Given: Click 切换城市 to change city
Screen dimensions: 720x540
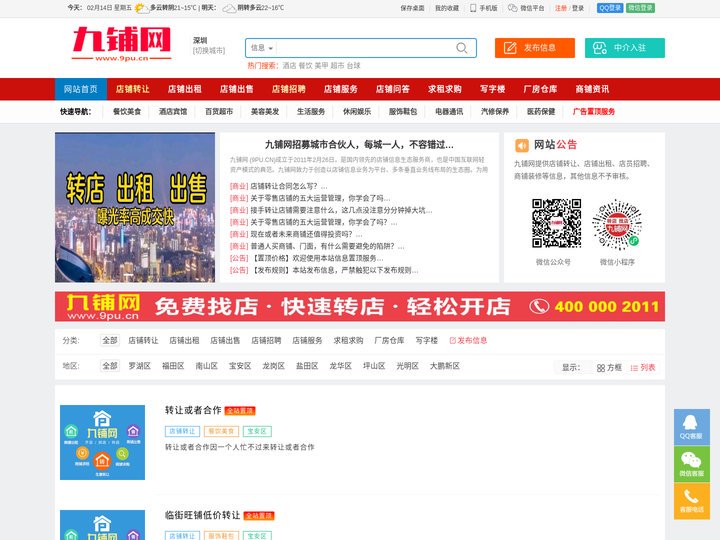Looking at the screenshot, I should pyautogui.click(x=209, y=51).
